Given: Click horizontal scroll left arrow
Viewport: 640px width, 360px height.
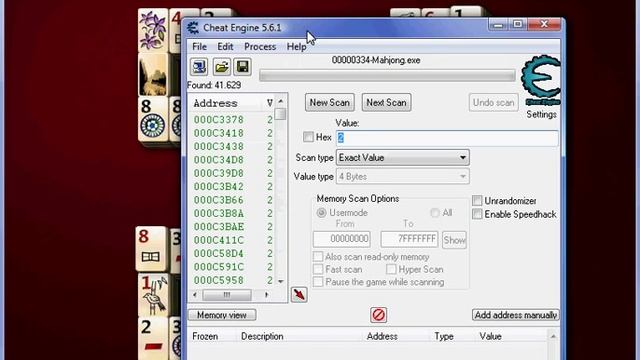Looking at the screenshot, I should tap(195, 295).
